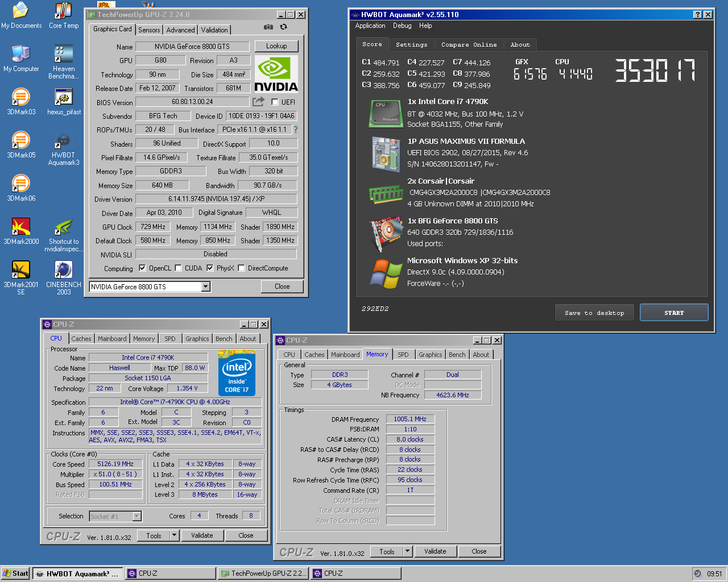Expand Tools dropdown arrow in CPU tab window
Screen dimensions: 728x582
click(x=175, y=535)
